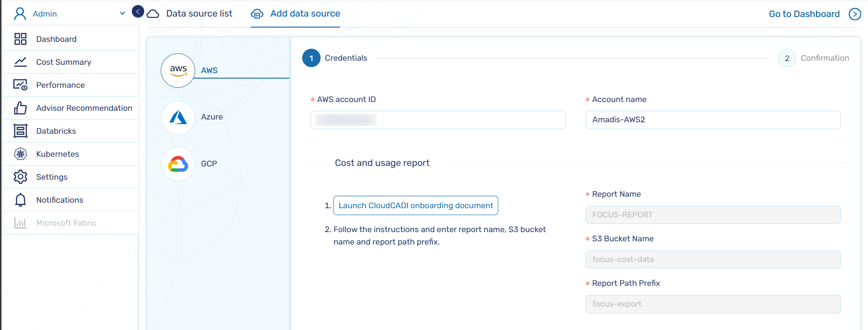Jump to Confirmation step 2

click(787, 58)
